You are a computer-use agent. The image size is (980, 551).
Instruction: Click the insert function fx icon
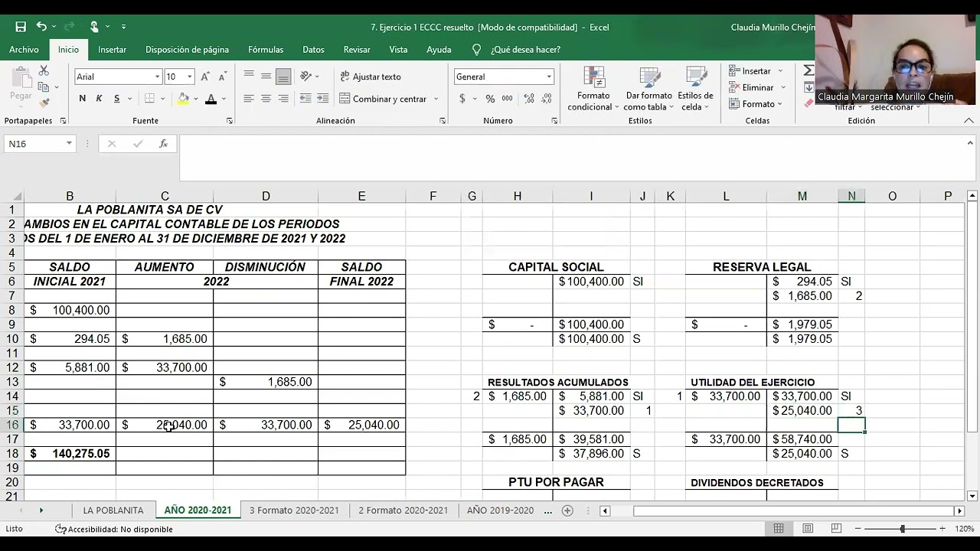click(x=163, y=144)
